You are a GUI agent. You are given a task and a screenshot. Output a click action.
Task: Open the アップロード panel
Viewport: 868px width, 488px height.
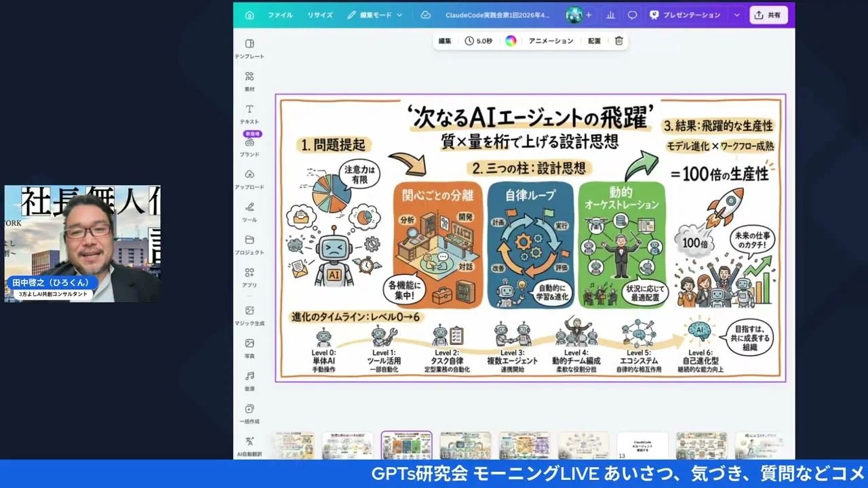click(249, 180)
